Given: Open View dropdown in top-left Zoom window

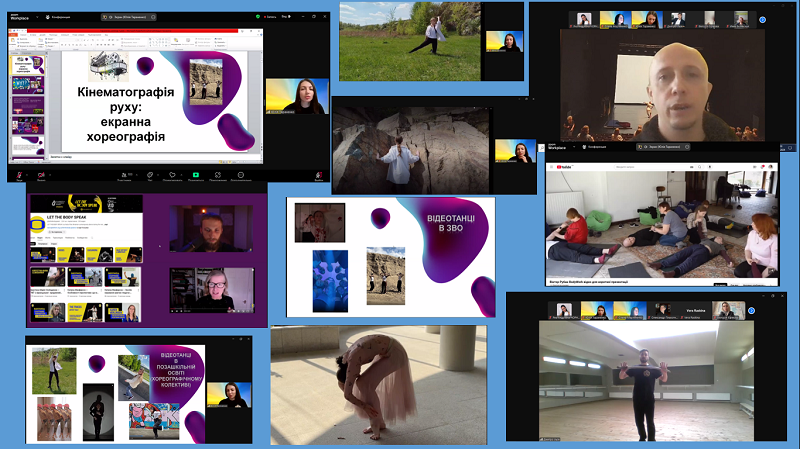Looking at the screenshot, I should [x=286, y=17].
